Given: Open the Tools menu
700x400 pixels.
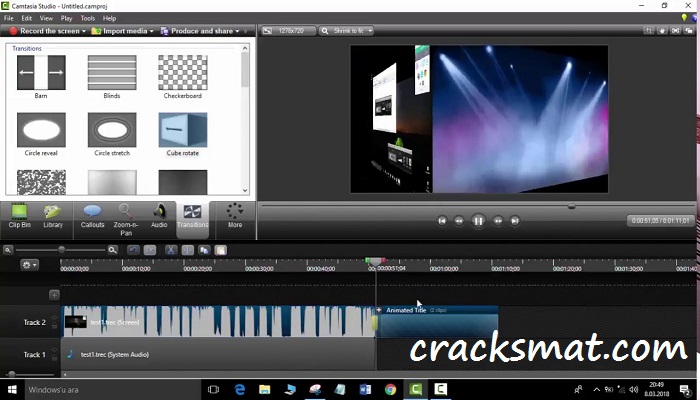Looking at the screenshot, I should 88,18.
